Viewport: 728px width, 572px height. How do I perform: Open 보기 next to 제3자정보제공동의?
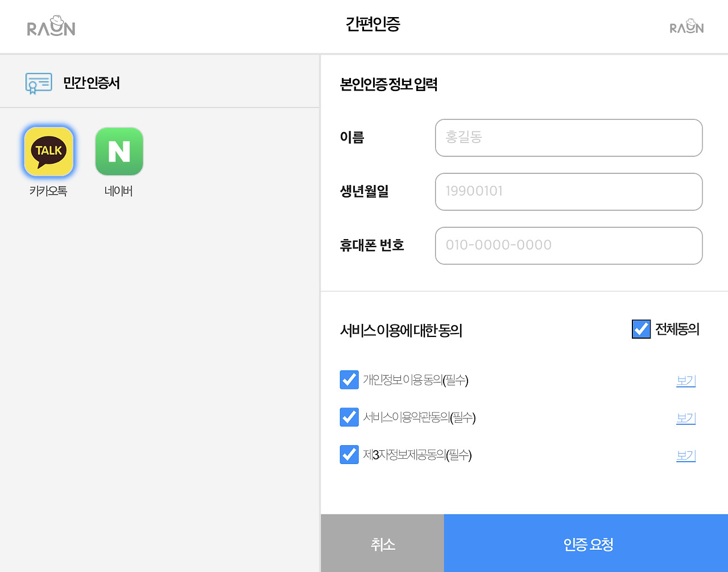tap(685, 455)
